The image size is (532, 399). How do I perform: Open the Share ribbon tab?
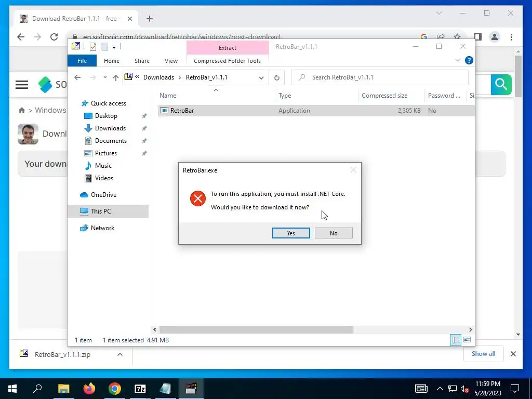point(142,61)
